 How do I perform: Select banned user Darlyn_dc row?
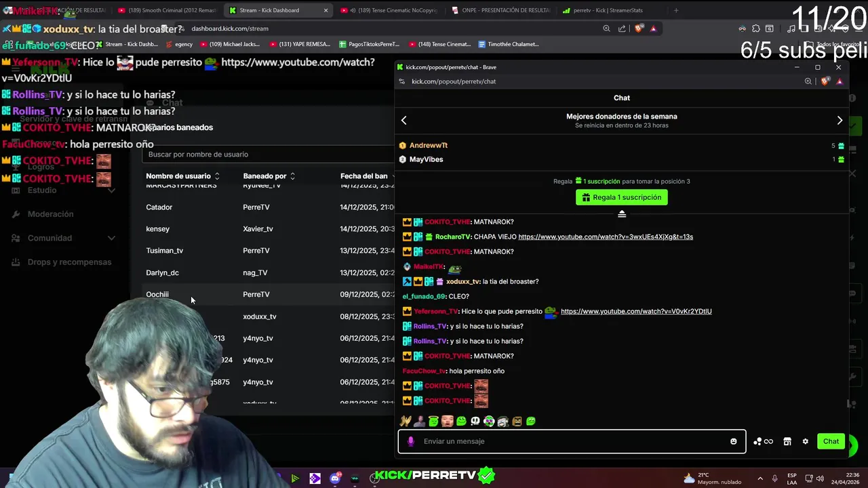coord(268,272)
